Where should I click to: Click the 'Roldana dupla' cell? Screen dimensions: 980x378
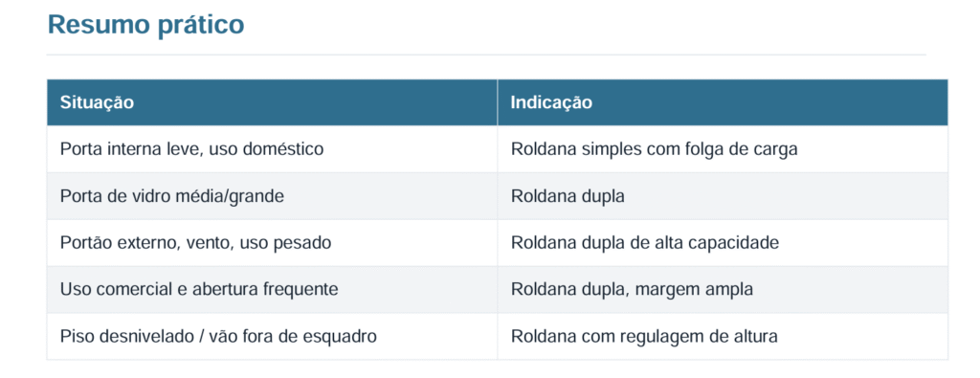723,196
